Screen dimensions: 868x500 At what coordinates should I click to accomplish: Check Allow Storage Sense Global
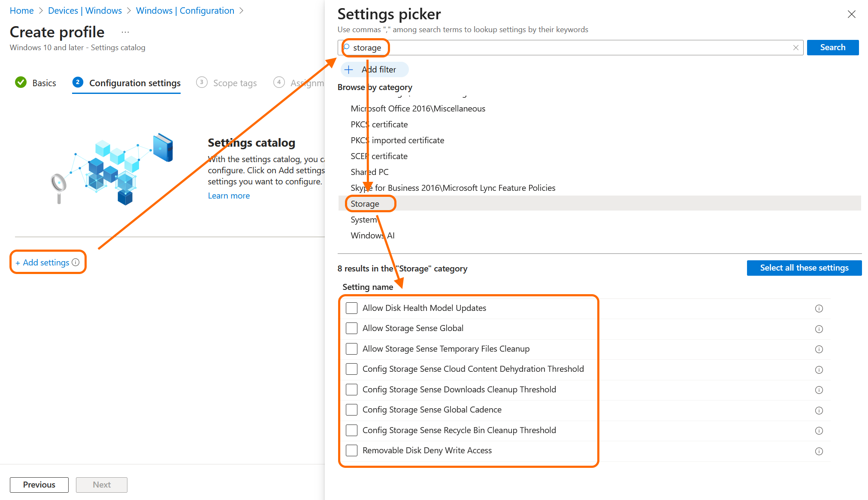pos(351,328)
